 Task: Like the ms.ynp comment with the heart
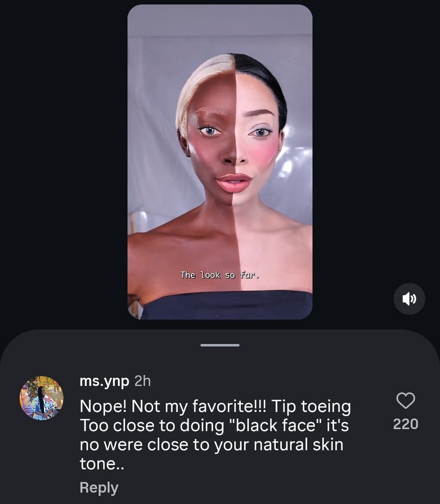pos(406,401)
